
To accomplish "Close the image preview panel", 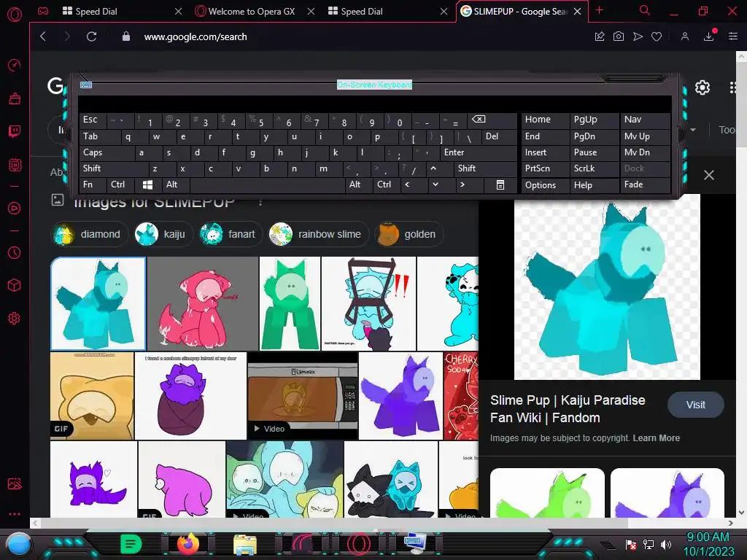I will point(709,175).
